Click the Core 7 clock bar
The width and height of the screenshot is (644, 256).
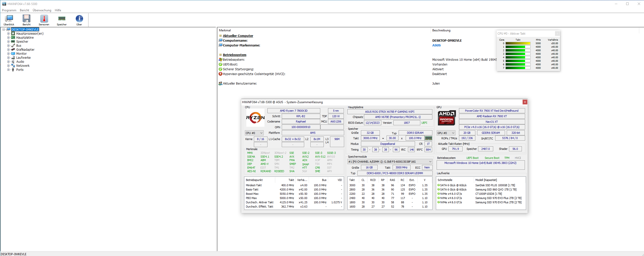point(518,68)
